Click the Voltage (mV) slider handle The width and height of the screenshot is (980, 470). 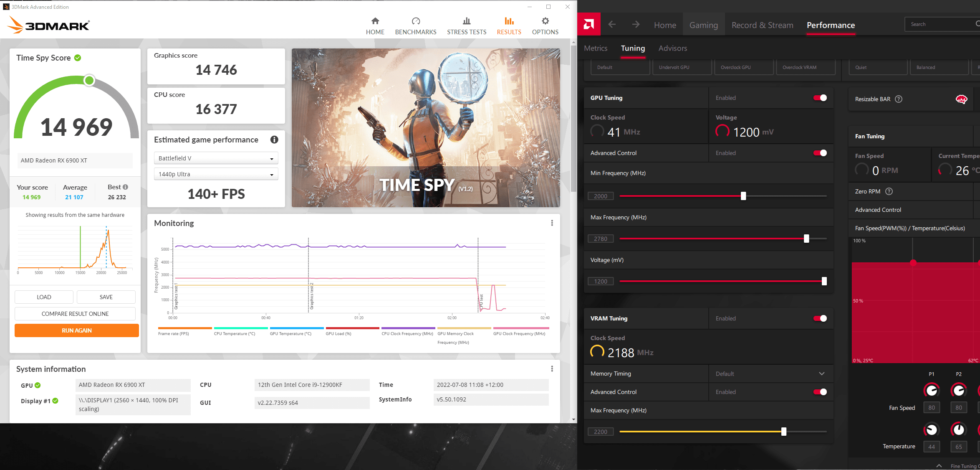click(x=824, y=281)
